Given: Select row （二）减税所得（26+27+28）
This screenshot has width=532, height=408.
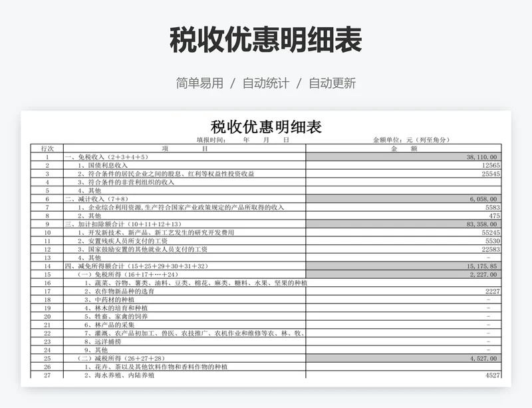Looking at the screenshot, I should click(x=185, y=358).
